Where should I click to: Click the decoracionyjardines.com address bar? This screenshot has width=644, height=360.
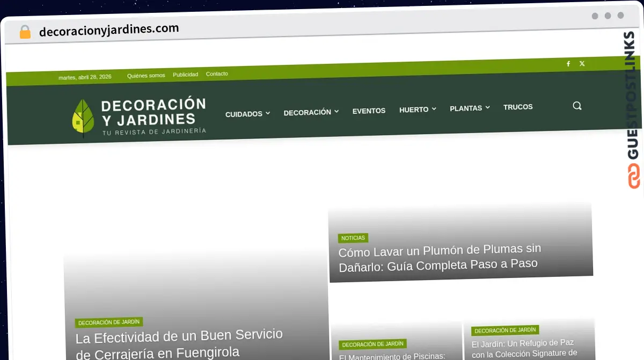click(109, 30)
